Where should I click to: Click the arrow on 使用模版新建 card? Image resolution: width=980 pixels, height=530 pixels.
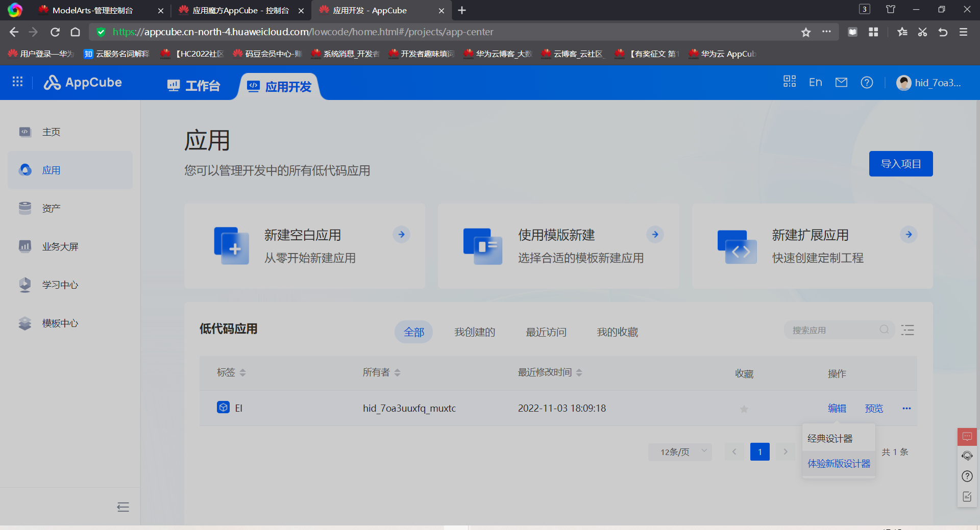coord(655,234)
